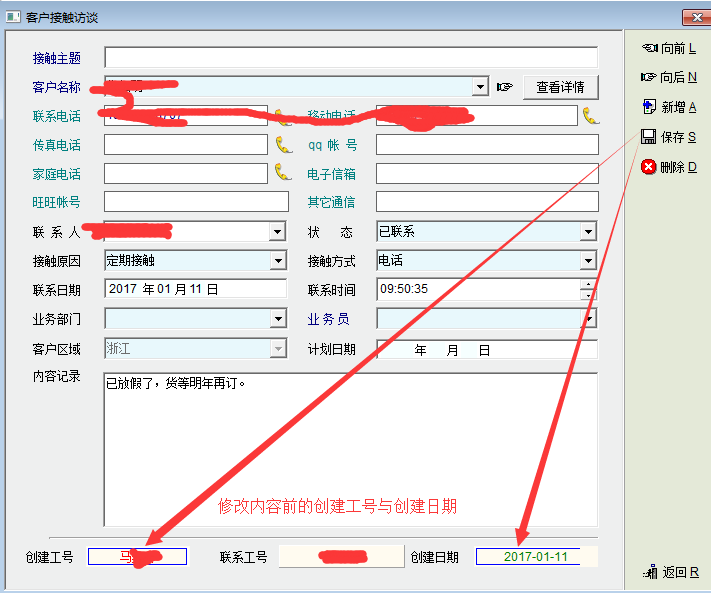Click the 向后 (next record) icon button
711x593 pixels.
click(649, 77)
